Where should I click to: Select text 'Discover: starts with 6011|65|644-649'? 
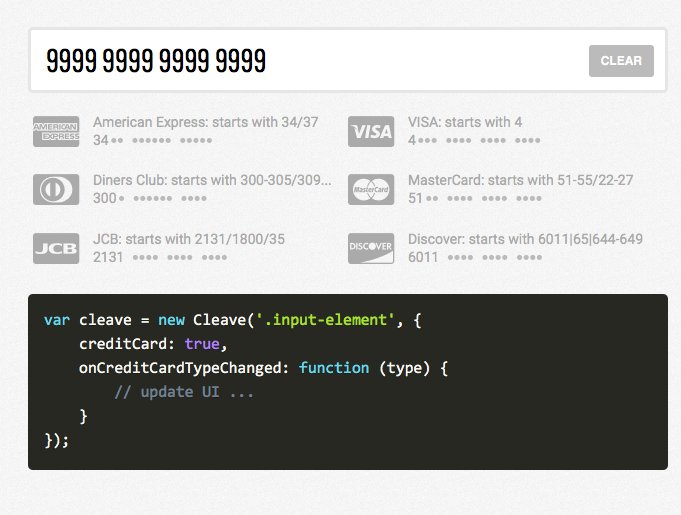(525, 239)
